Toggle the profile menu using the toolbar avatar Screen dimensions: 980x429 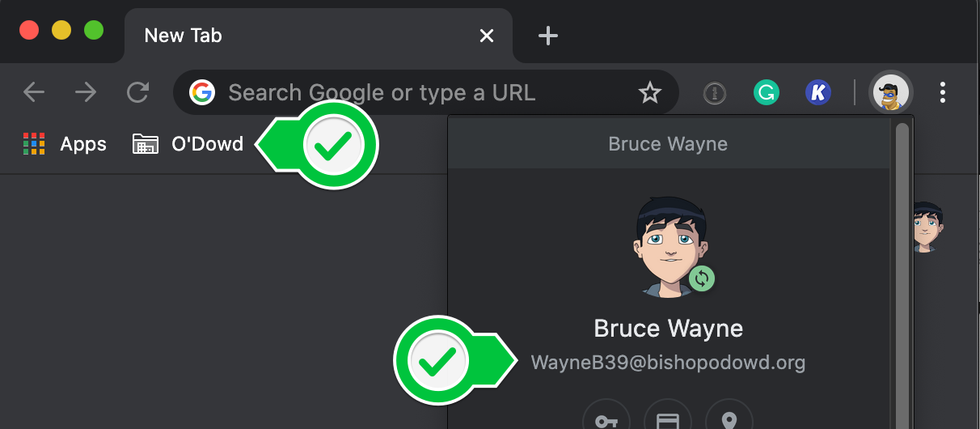click(x=890, y=93)
